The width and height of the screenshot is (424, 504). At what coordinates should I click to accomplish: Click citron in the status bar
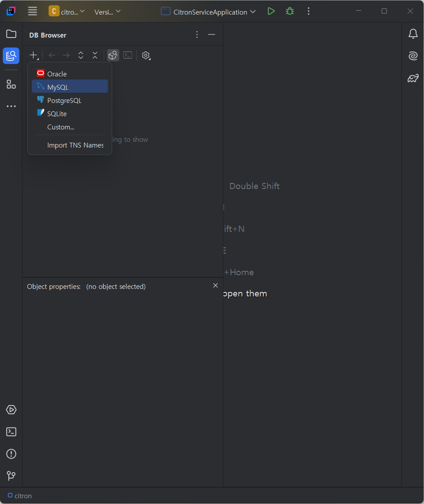19,496
